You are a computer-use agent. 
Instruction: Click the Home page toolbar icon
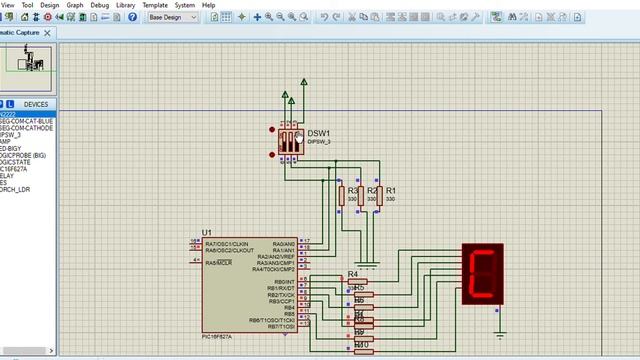coord(24,17)
